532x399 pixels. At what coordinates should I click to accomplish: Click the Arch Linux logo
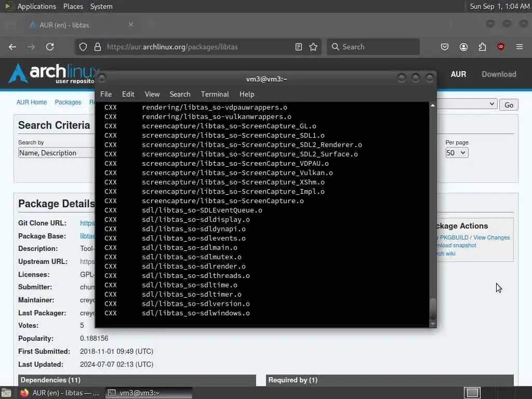[x=52, y=73]
